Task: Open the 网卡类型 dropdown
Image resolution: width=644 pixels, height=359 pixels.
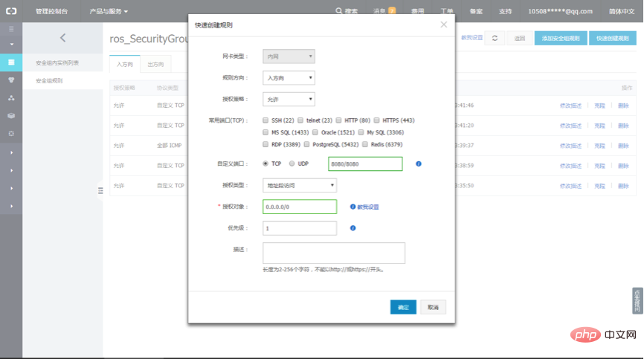Action: pyautogui.click(x=289, y=56)
